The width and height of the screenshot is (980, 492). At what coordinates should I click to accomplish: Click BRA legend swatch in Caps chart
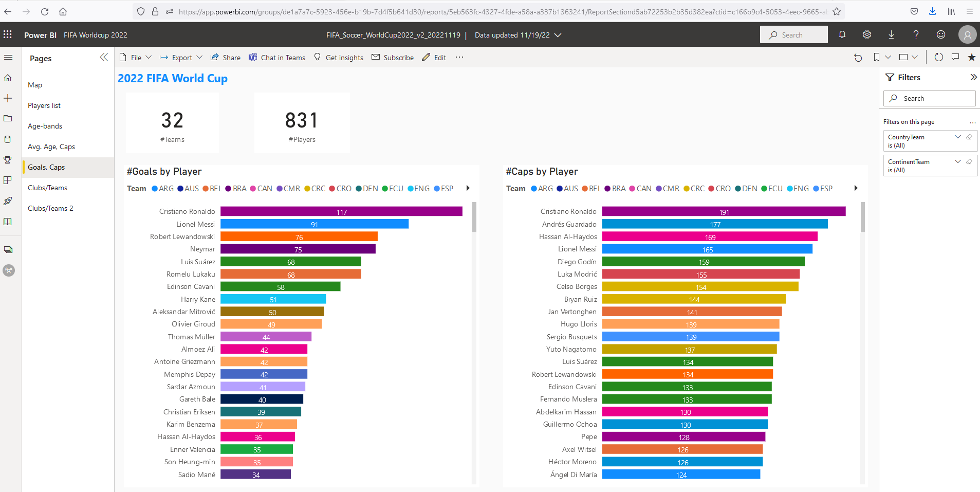tap(607, 189)
